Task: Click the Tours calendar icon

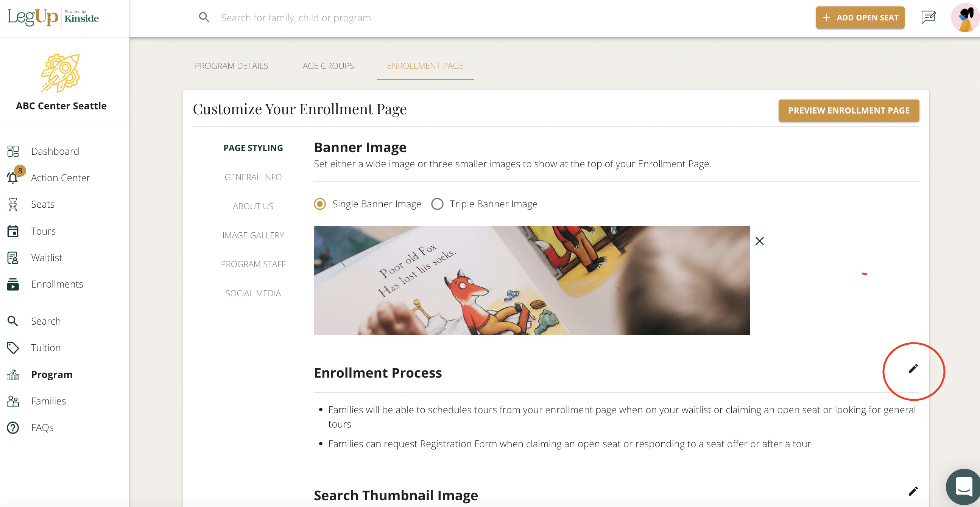Action: (13, 231)
